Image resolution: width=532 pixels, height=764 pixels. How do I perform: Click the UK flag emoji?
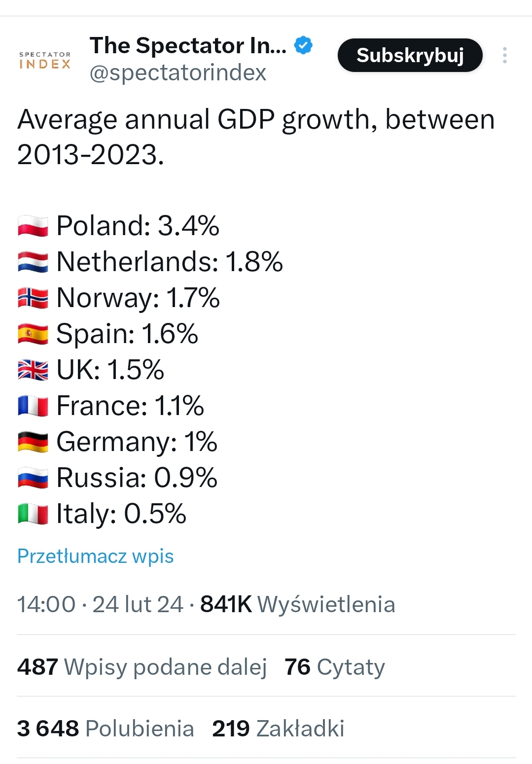33,370
